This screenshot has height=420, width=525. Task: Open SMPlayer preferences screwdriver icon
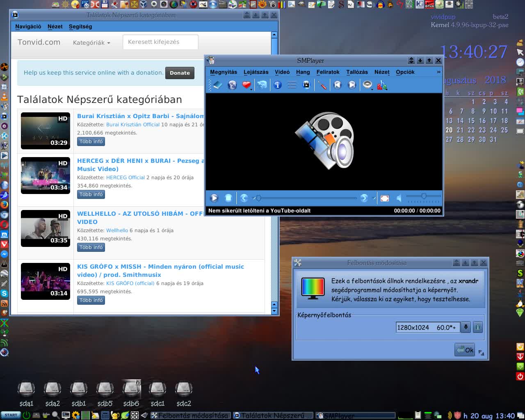click(322, 85)
